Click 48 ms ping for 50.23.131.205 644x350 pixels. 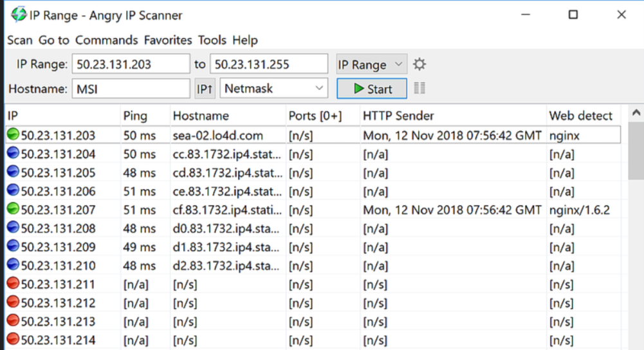pos(139,173)
